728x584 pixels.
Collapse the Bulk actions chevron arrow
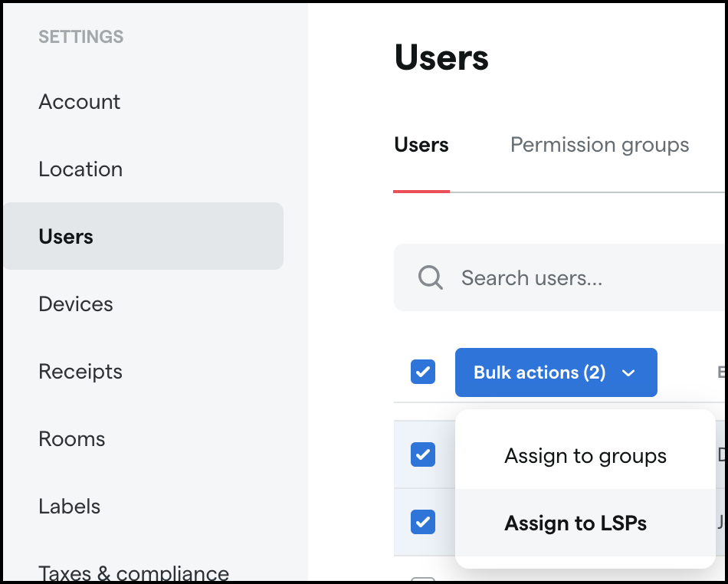629,373
